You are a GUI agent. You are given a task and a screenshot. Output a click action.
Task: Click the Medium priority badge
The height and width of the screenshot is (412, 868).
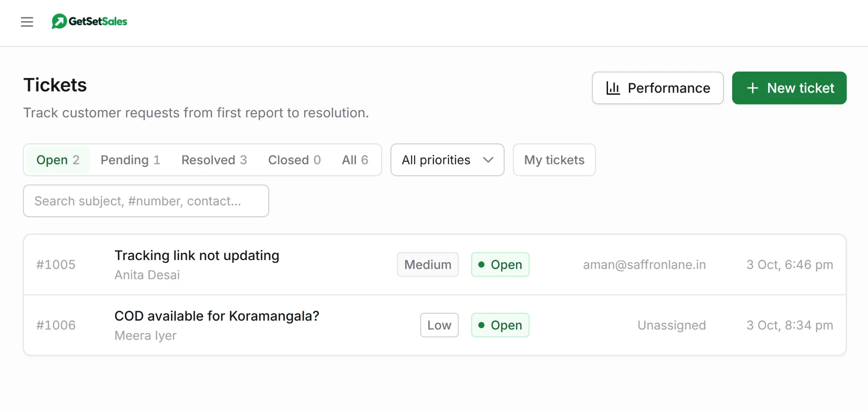tap(428, 264)
